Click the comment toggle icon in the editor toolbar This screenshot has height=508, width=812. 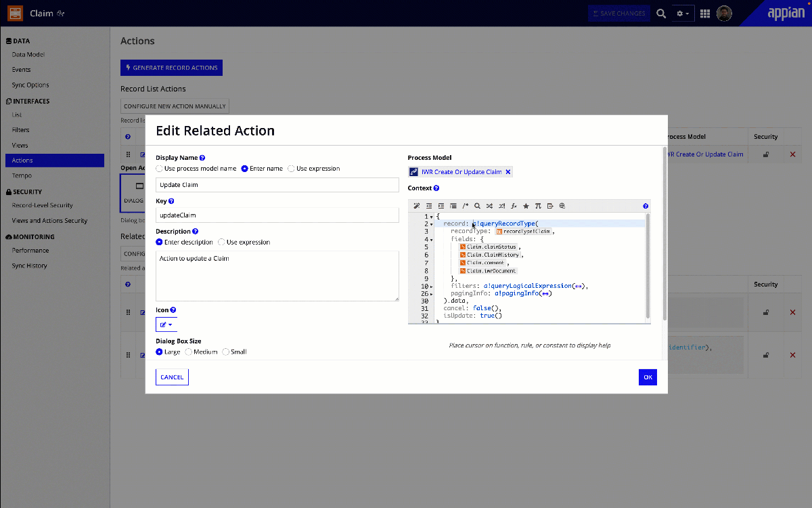[x=465, y=206]
